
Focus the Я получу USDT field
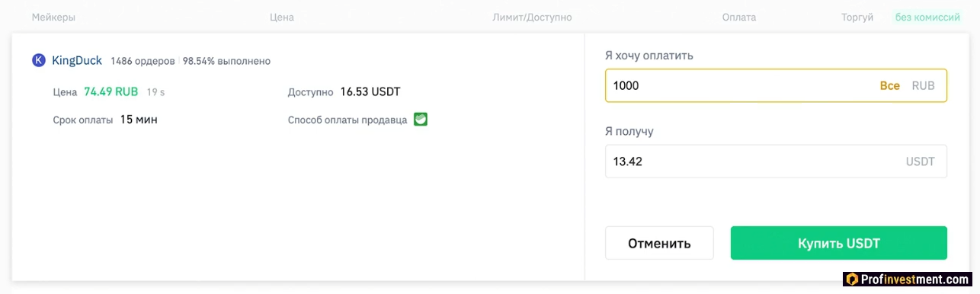[x=776, y=161]
